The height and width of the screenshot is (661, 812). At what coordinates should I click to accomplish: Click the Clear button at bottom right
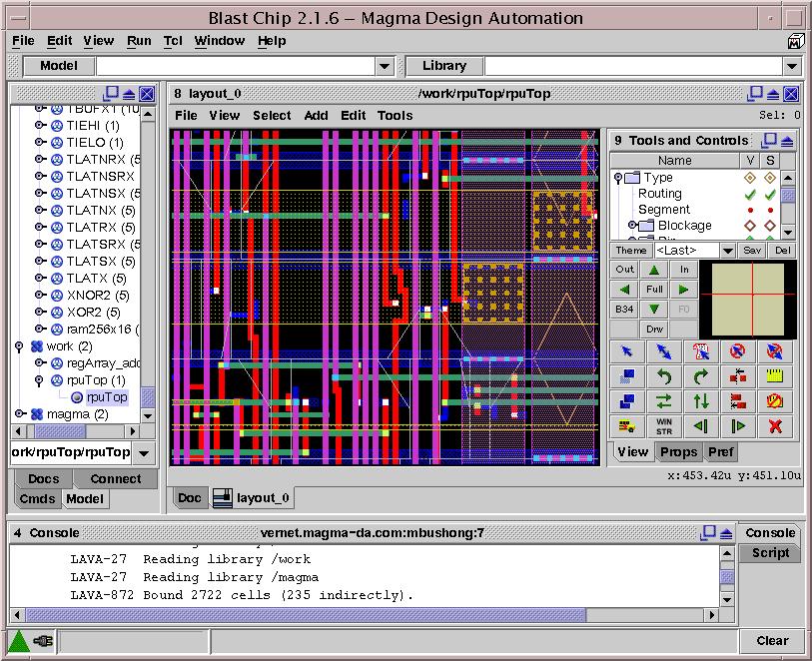tap(771, 640)
